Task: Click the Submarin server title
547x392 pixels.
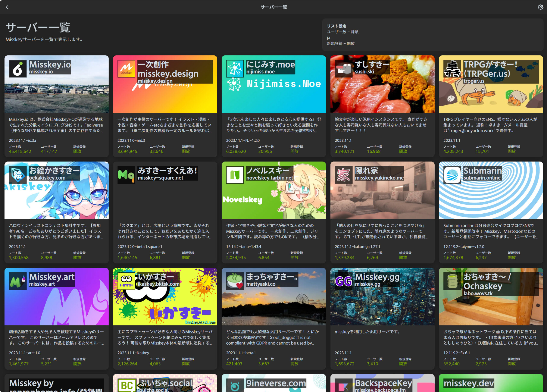Action: point(483,170)
